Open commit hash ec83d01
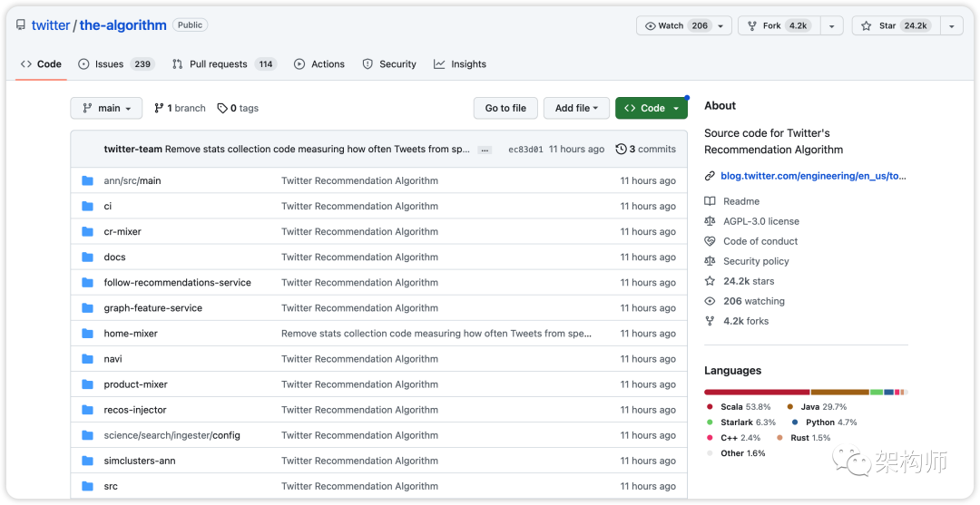980x505 pixels. (525, 150)
